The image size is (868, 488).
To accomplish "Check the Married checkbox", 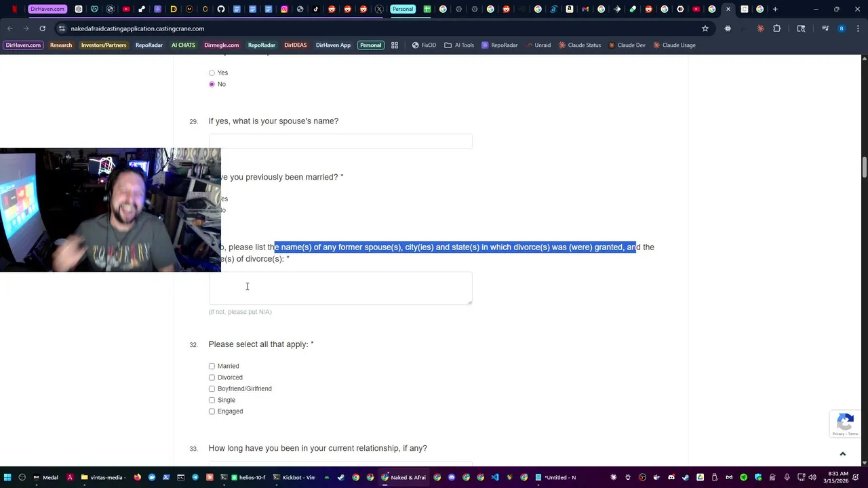I will 212,366.
